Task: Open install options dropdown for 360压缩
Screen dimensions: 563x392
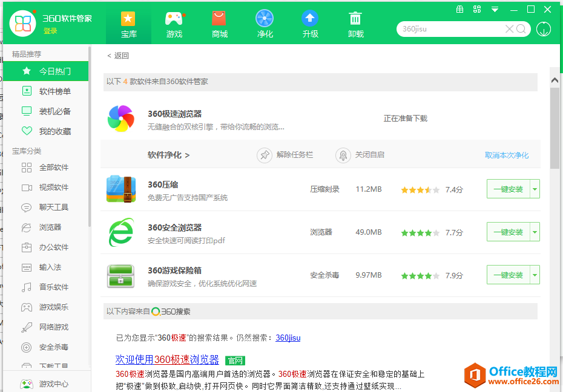Action: [535, 189]
